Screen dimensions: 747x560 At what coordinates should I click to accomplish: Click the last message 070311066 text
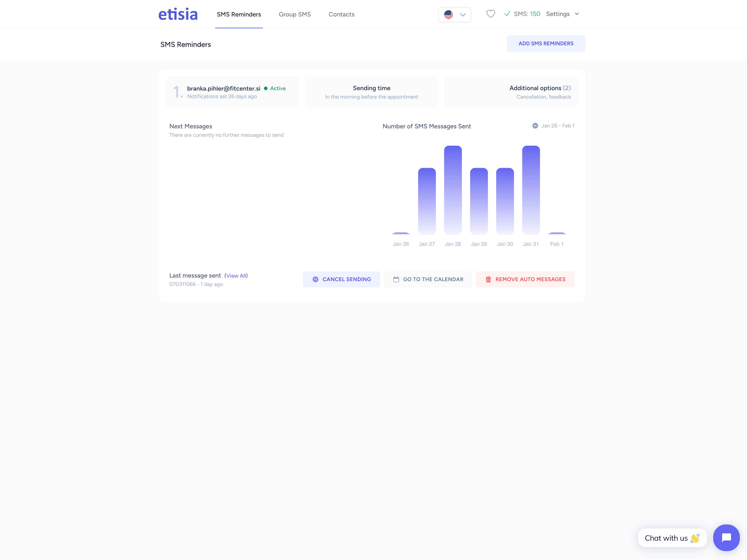[196, 284]
